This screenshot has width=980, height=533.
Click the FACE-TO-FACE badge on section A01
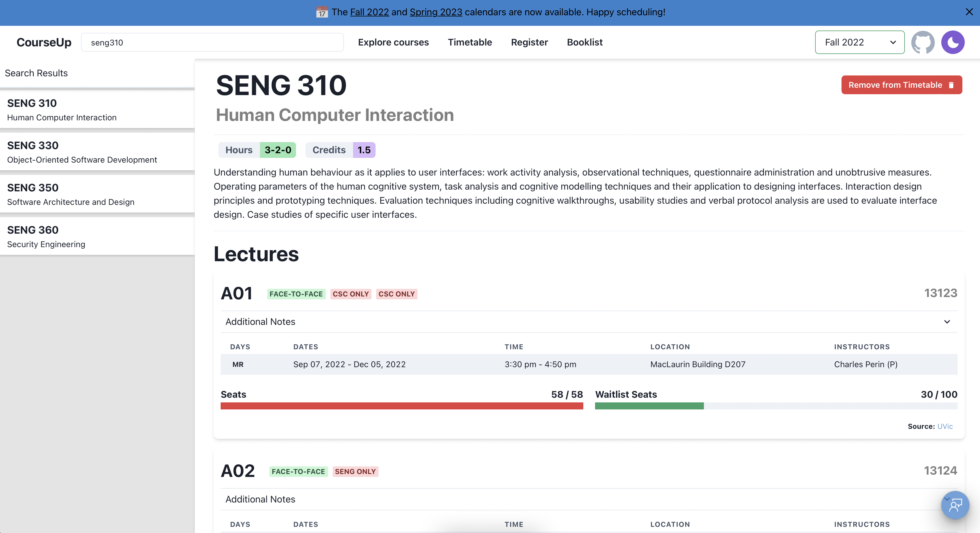296,294
